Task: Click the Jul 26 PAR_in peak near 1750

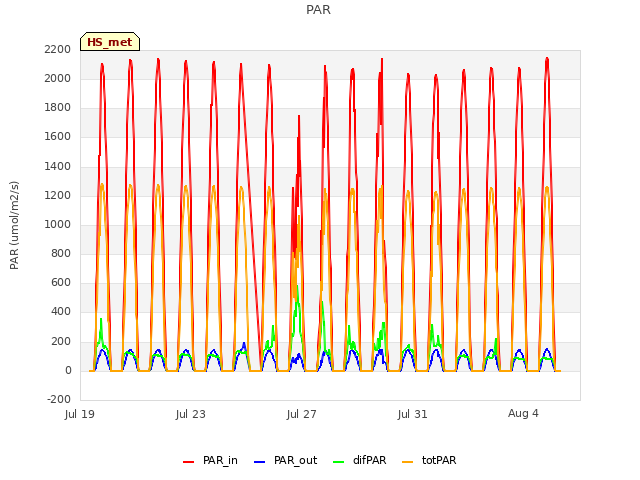Action: [299, 116]
